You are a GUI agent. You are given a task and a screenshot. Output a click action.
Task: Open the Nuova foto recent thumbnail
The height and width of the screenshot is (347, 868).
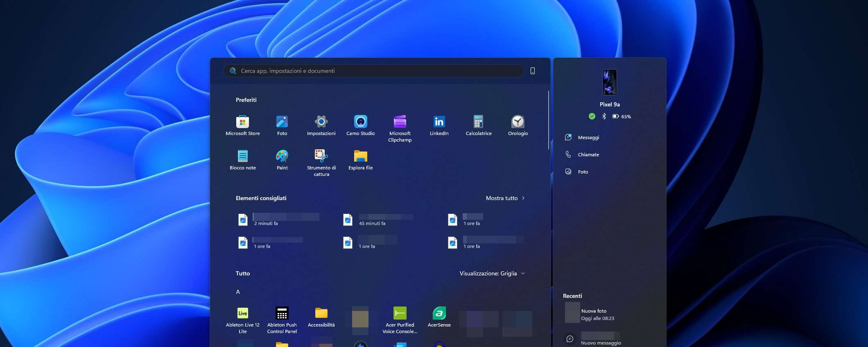tap(572, 313)
